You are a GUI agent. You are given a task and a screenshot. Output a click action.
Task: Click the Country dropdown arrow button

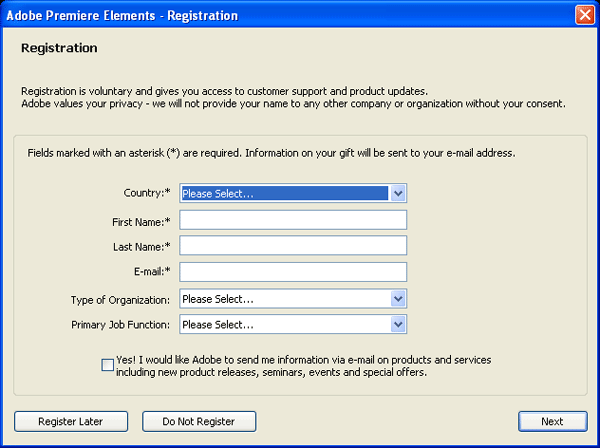point(398,194)
